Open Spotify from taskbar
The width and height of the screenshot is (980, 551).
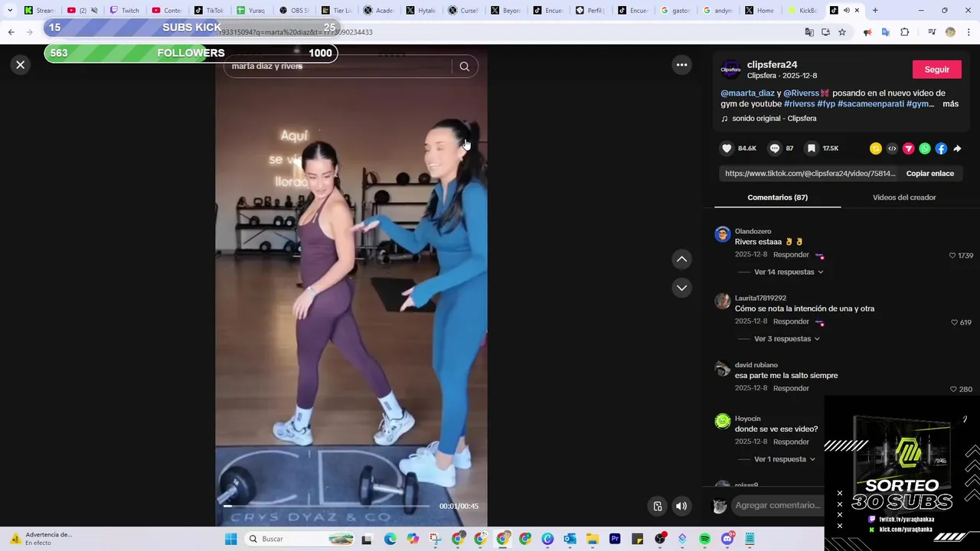pyautogui.click(x=704, y=539)
